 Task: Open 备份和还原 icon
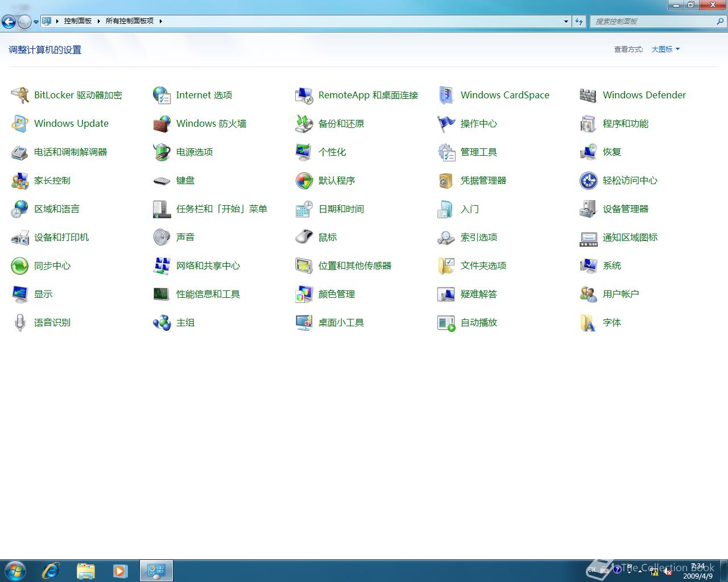coord(304,123)
